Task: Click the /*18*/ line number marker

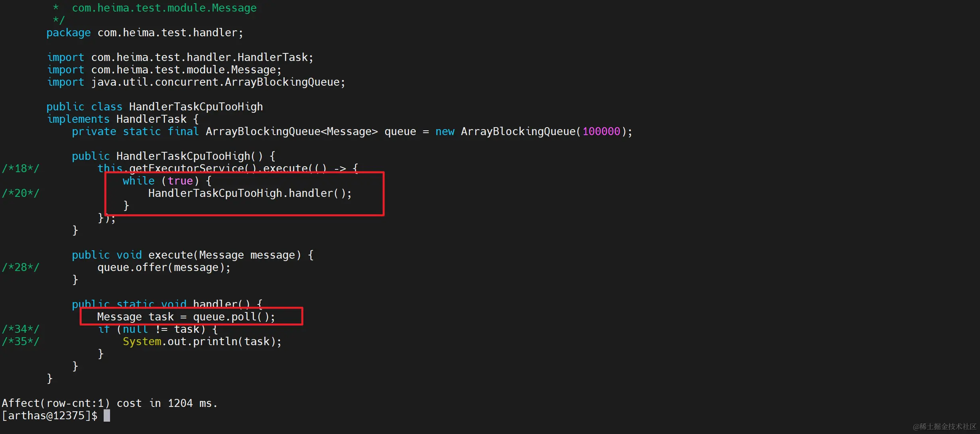Action: click(x=21, y=169)
